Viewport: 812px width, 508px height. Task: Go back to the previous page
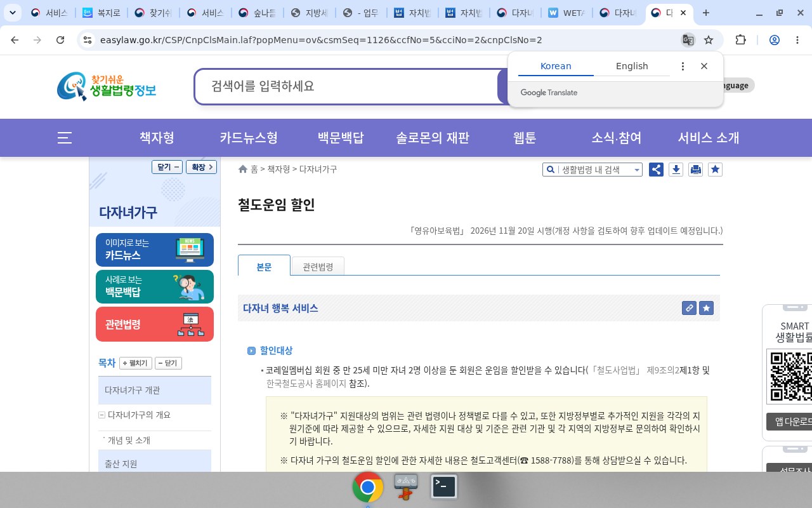point(15,40)
